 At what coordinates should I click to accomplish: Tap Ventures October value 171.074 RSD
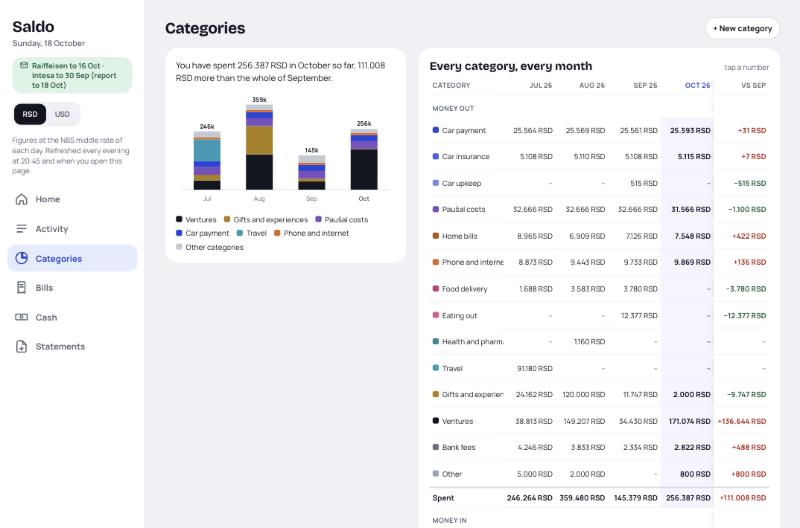[x=689, y=421]
